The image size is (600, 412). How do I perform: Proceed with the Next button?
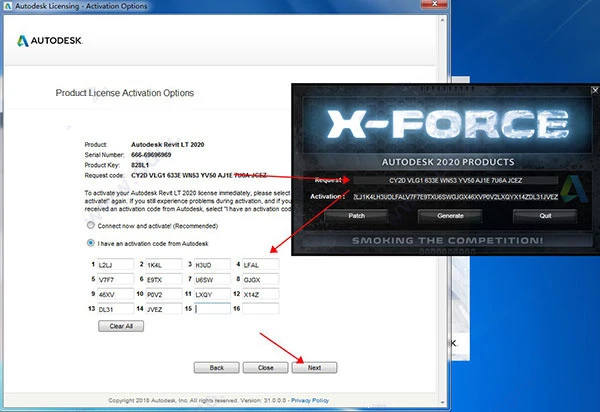315,368
